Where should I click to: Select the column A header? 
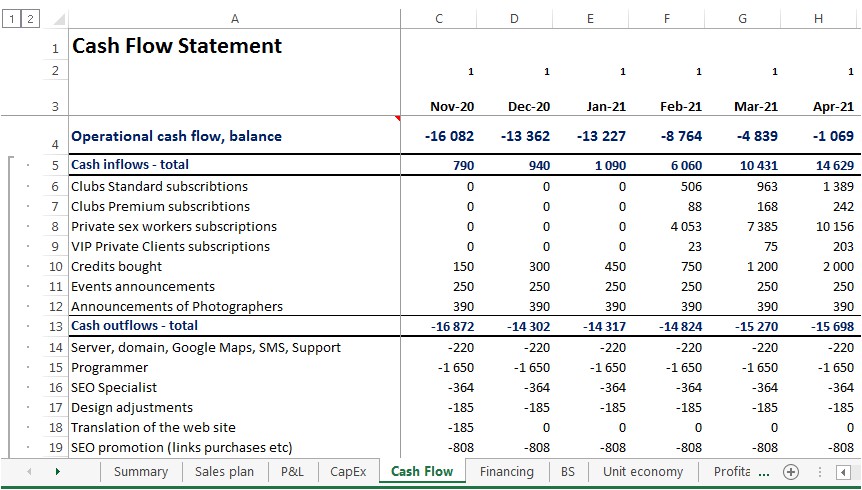pos(234,19)
